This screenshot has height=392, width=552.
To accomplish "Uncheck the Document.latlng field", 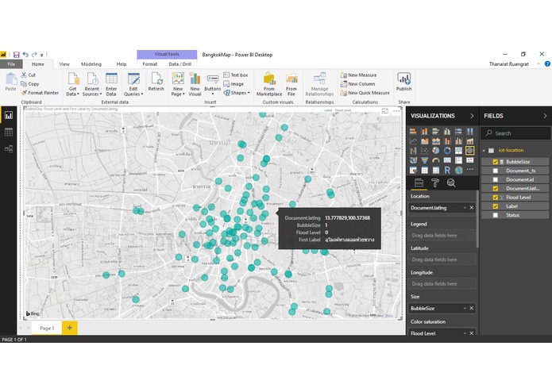I will tap(496, 188).
